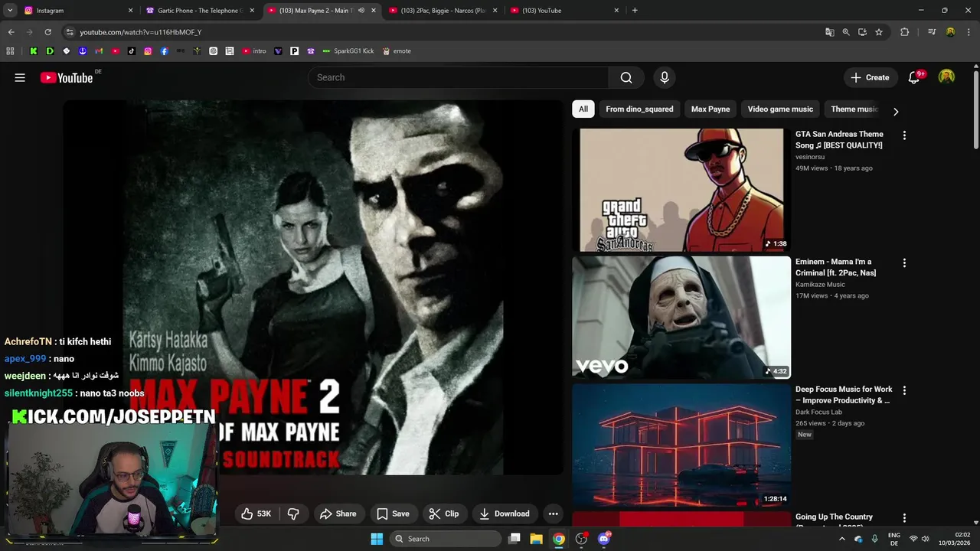980x551 pixels.
Task: Click the page vertical scrollbar
Action: (976, 110)
